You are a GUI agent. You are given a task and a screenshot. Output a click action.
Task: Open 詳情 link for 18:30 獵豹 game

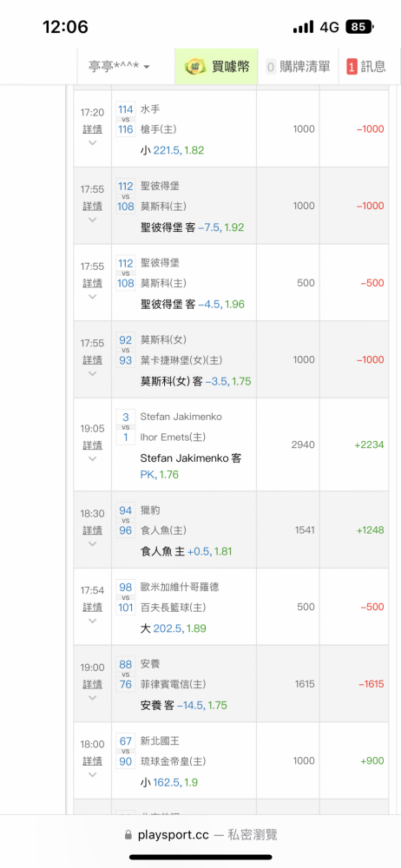click(x=93, y=529)
